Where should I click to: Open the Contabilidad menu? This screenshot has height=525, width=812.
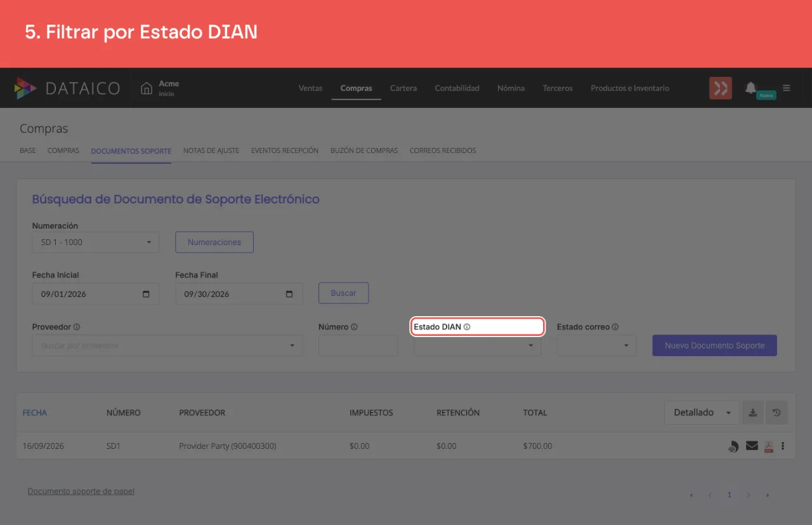tap(457, 88)
